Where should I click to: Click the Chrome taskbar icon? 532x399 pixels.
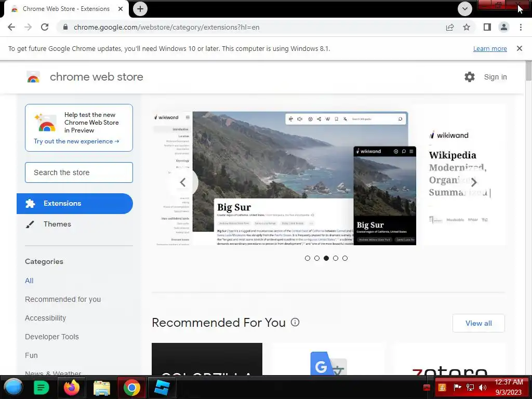[x=132, y=388]
